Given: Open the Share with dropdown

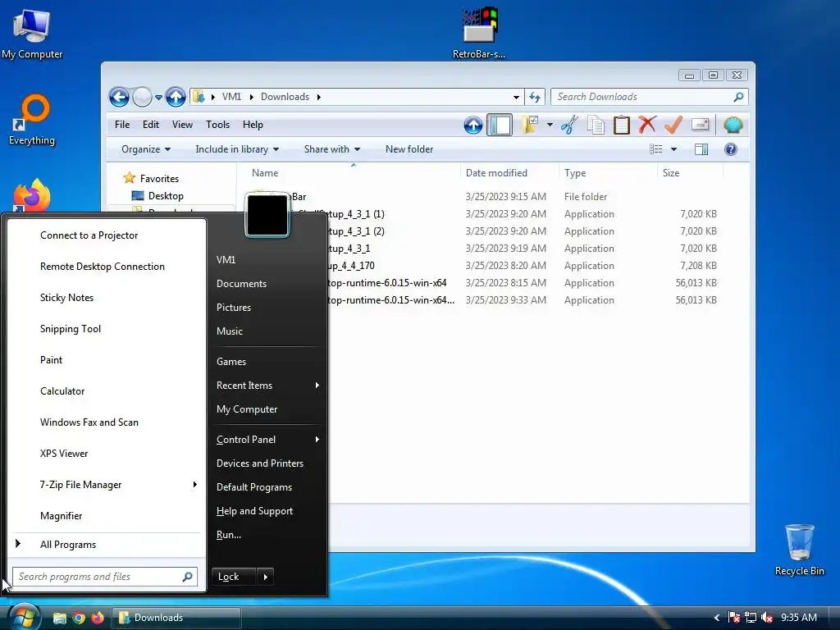Looking at the screenshot, I should [331, 149].
